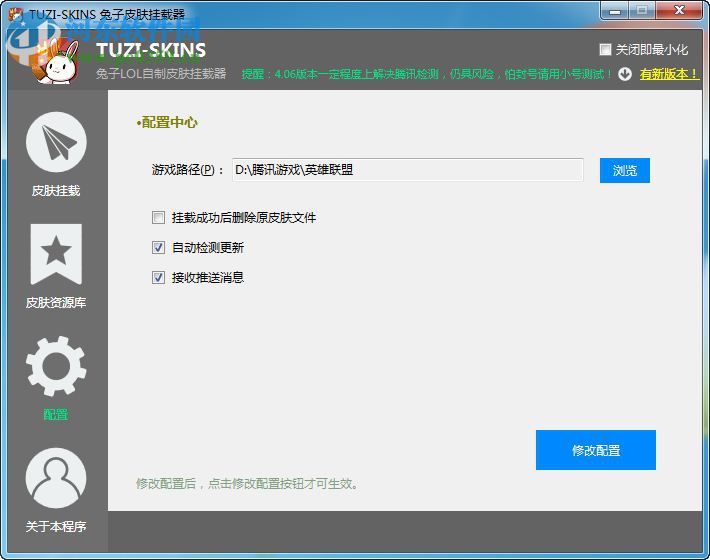Click the 兔子LOL自制皮肤挂载器 subtitle
Viewport: 710px width, 560px height.
tap(161, 73)
